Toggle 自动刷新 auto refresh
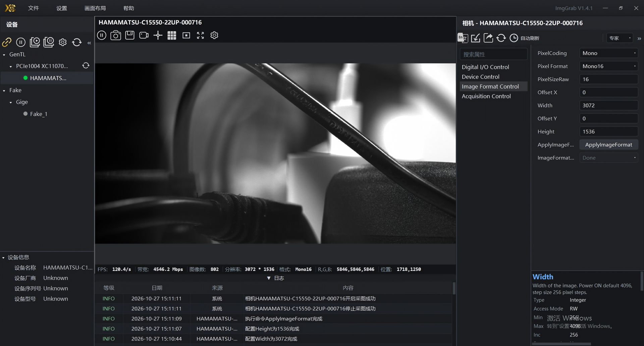 pyautogui.click(x=525, y=38)
